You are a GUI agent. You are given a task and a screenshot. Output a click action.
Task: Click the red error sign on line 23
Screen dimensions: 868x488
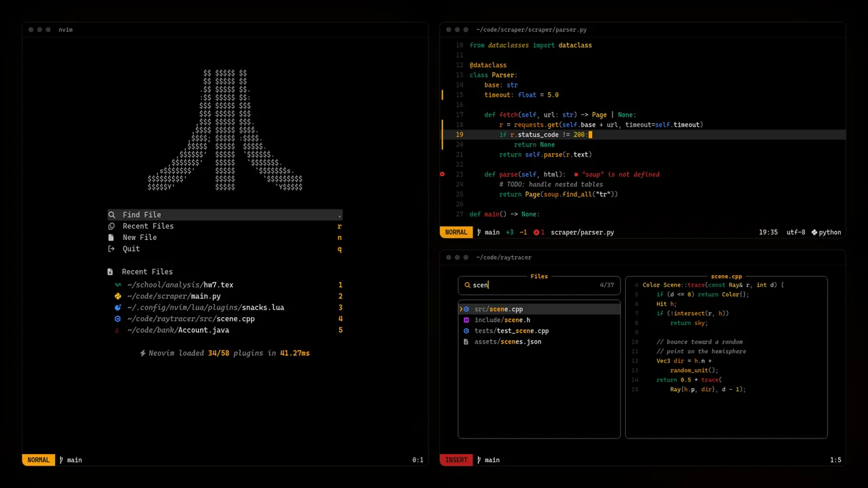(x=442, y=175)
